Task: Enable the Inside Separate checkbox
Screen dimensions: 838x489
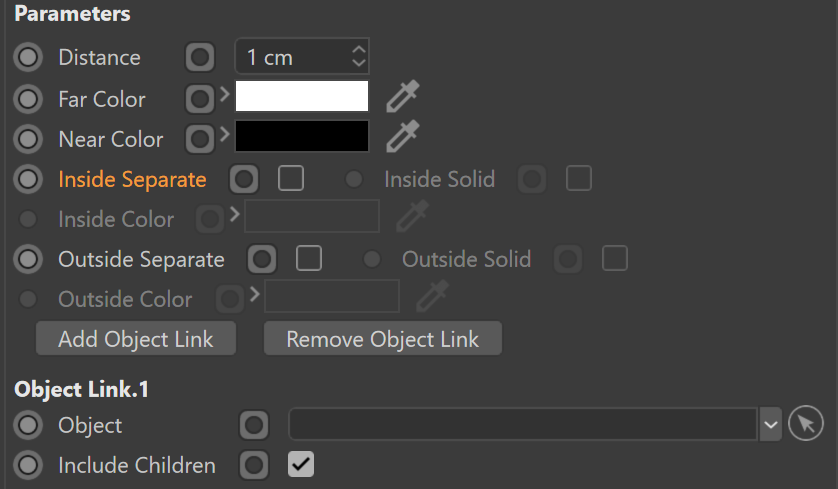Action: (x=291, y=178)
